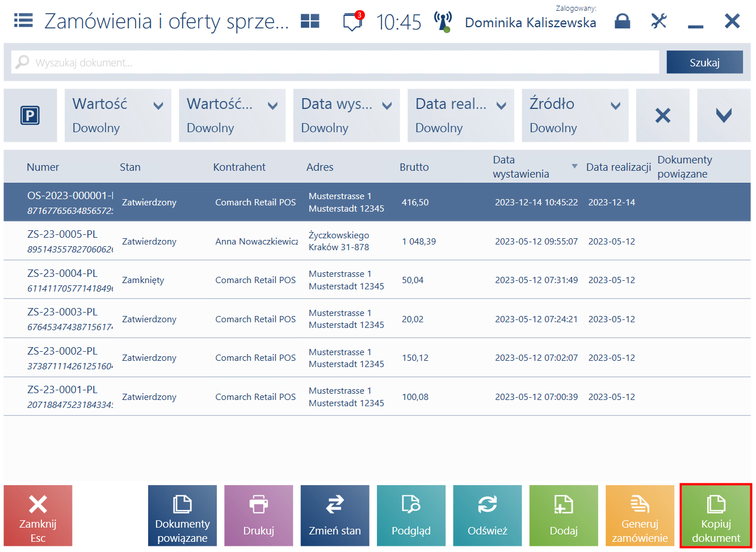The width and height of the screenshot is (756, 552).
Task: Open the Data real... filter dropdown
Action: pos(461,115)
